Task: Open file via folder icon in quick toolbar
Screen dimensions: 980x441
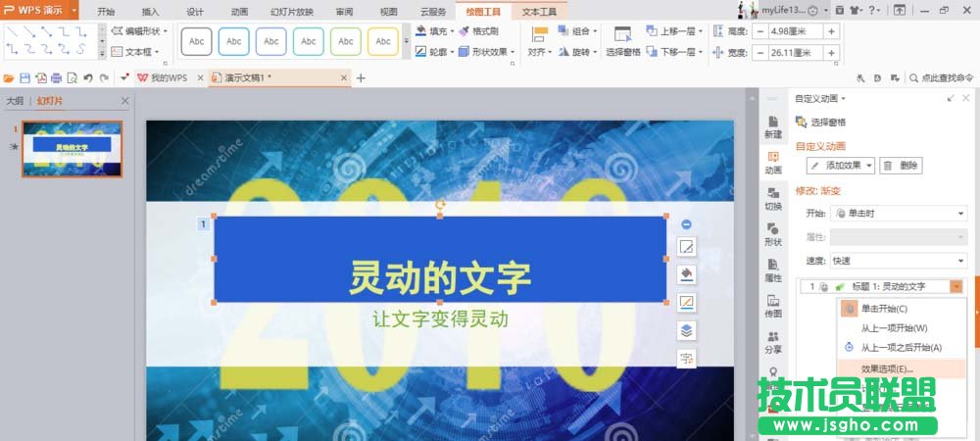Action: [9, 78]
